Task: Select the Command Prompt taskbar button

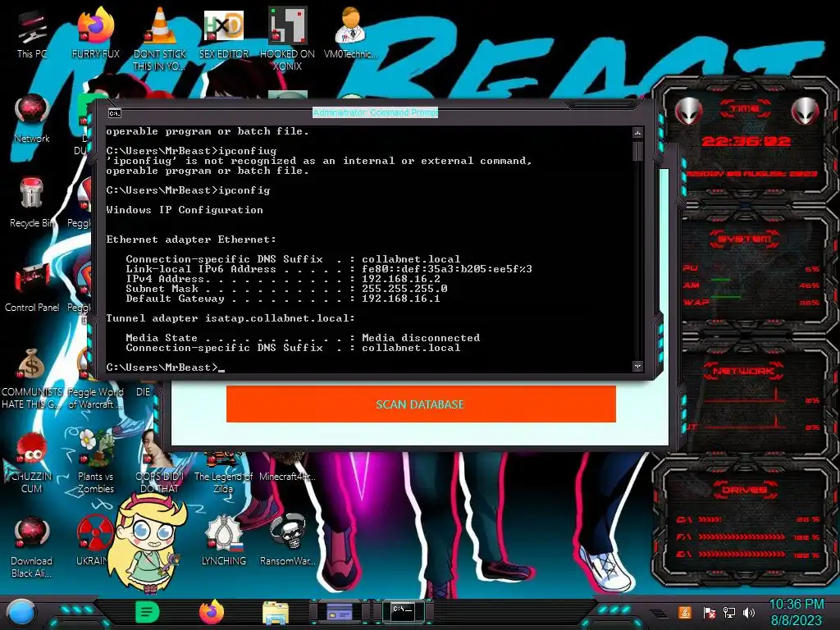Action: pyautogui.click(x=404, y=611)
